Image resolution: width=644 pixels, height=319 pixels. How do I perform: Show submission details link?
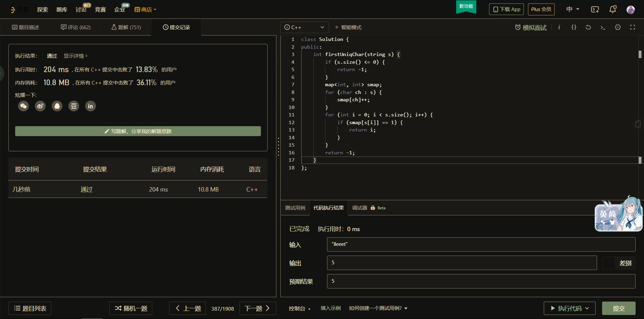pos(75,56)
